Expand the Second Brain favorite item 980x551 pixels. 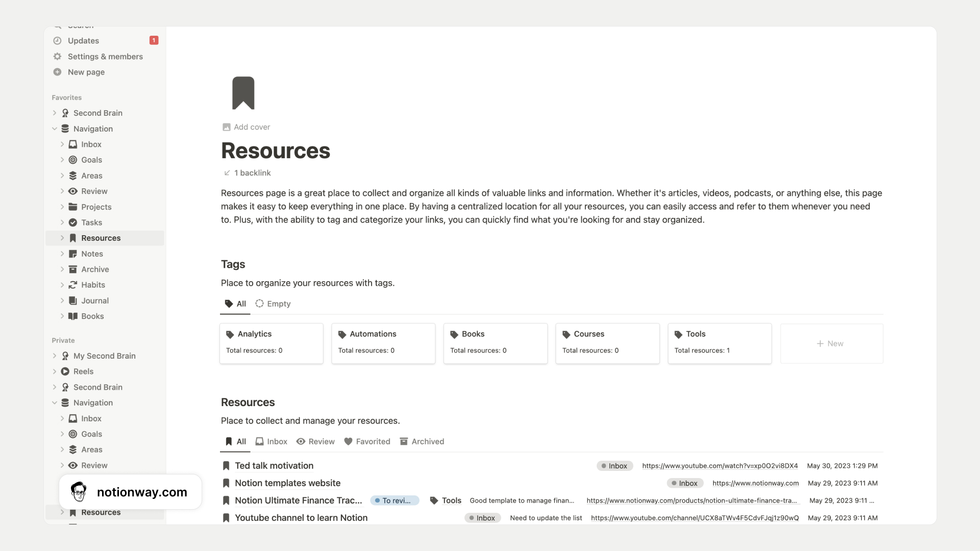pos(54,113)
